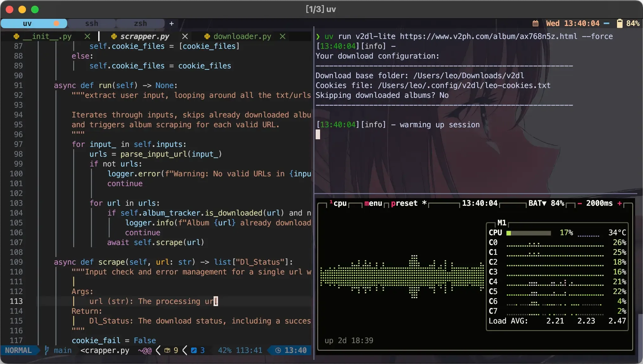Click the C3 core row at 16%
The height and width of the screenshot is (364, 643).
point(557,272)
